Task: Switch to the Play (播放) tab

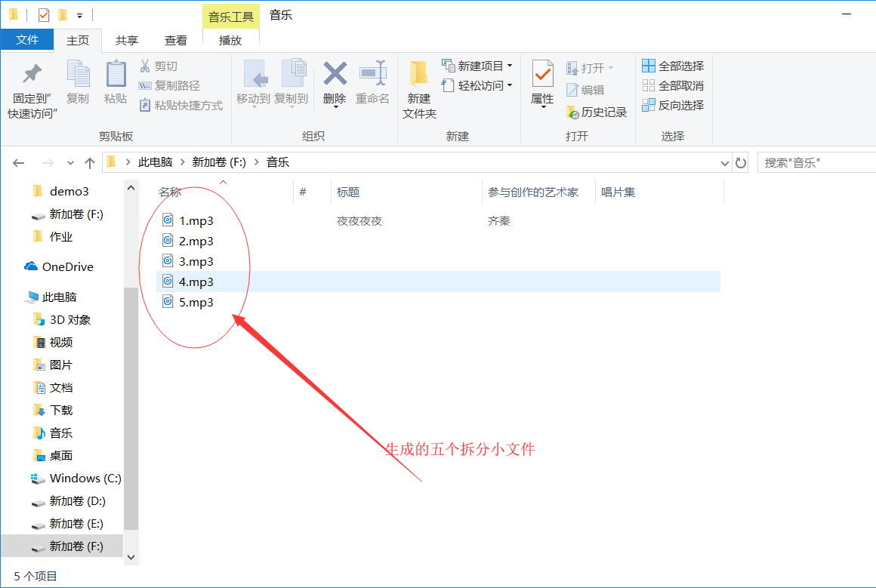Action: point(230,40)
